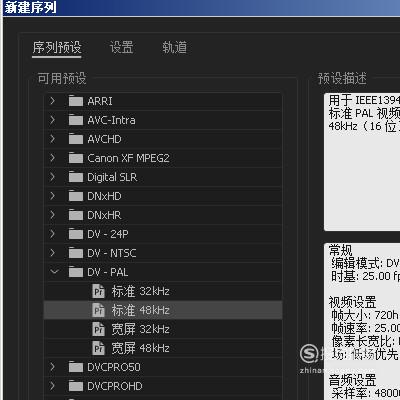
Task: Click the AVCHD folder icon
Action: tap(76, 139)
